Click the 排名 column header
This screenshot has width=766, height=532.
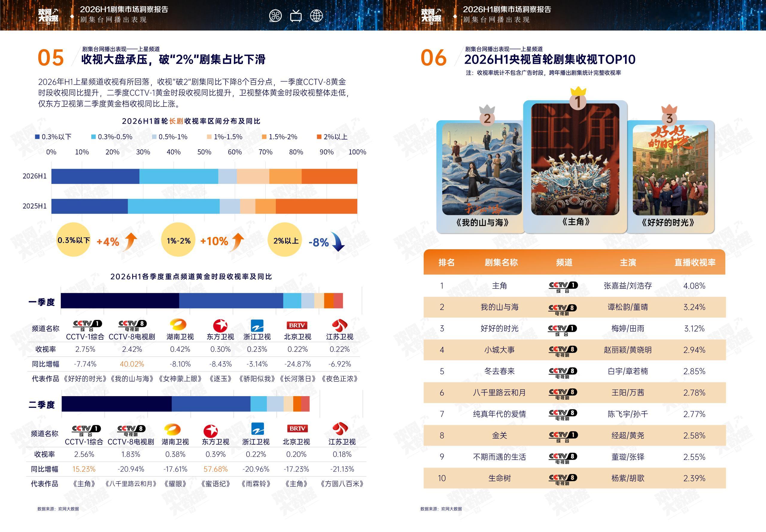(446, 262)
